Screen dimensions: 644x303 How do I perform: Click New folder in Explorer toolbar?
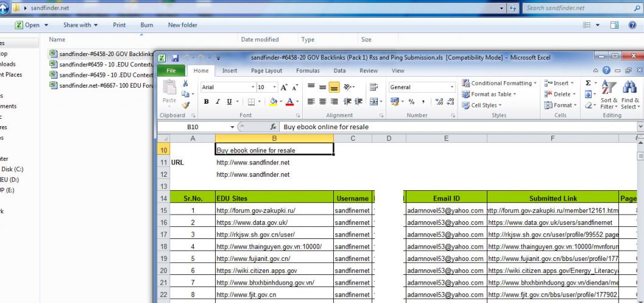[182, 25]
